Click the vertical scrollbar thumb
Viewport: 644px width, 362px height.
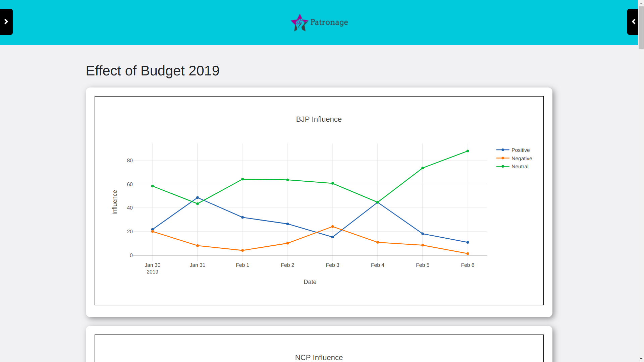641,27
